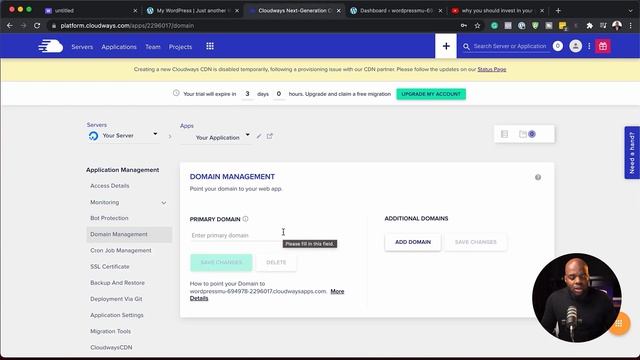Select Access Details in sidebar
This screenshot has width=640, height=360.
(109, 186)
